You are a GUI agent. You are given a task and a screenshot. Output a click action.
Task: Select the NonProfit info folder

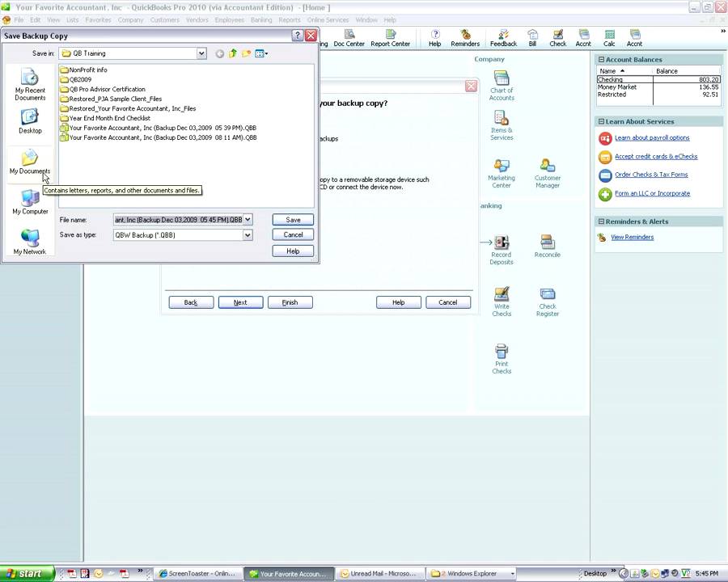pos(84,70)
